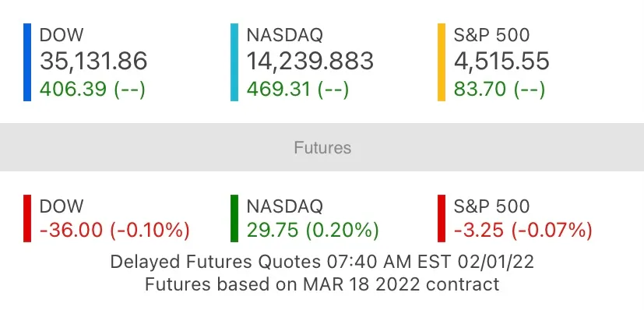Open the DOW index value 35,131.86
Image resolution: width=644 pixels, height=310 pixels.
(93, 62)
